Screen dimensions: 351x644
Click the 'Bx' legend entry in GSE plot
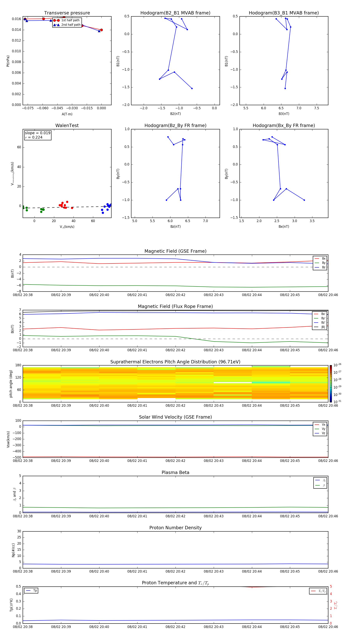coord(320,259)
